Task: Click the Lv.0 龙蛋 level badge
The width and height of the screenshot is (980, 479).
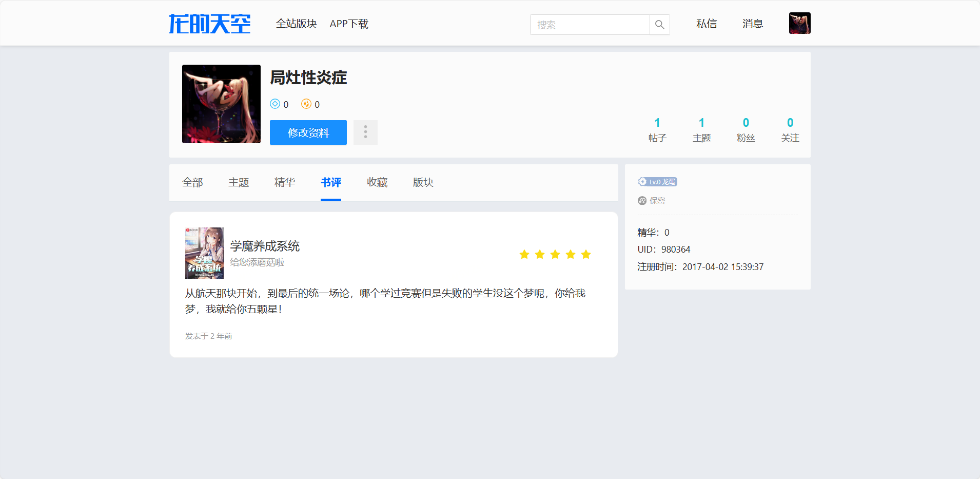Action: pyautogui.click(x=657, y=182)
